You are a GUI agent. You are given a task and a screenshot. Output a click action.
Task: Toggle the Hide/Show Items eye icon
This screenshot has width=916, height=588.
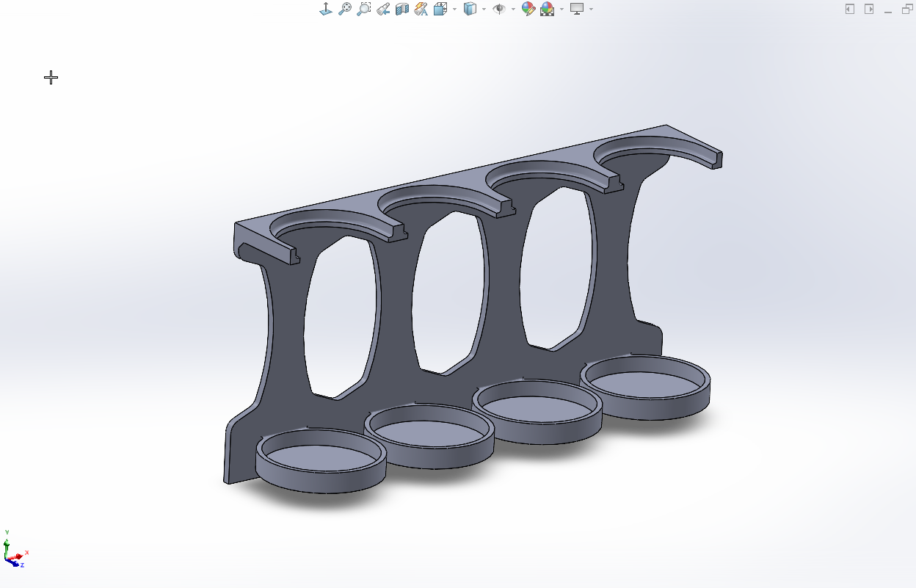click(499, 9)
